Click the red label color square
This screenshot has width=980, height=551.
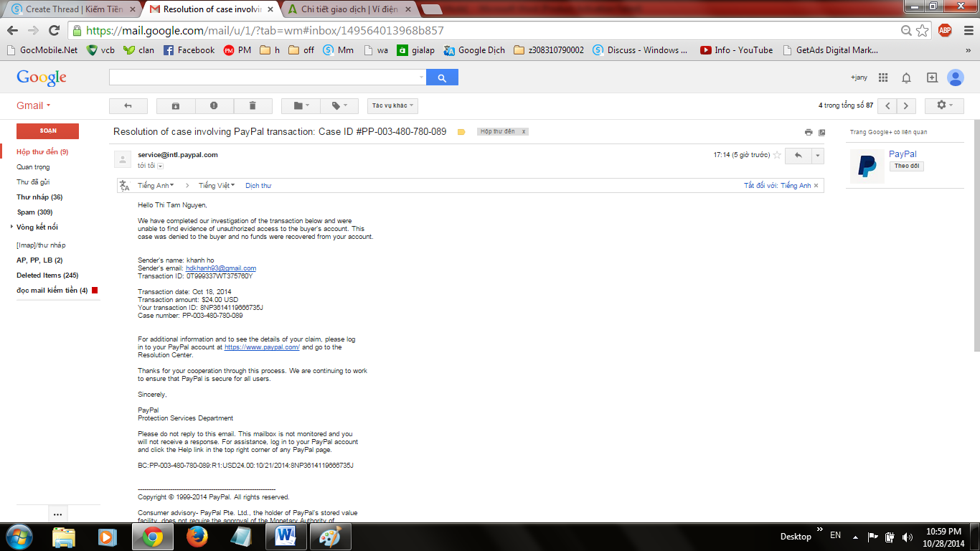[x=95, y=291]
